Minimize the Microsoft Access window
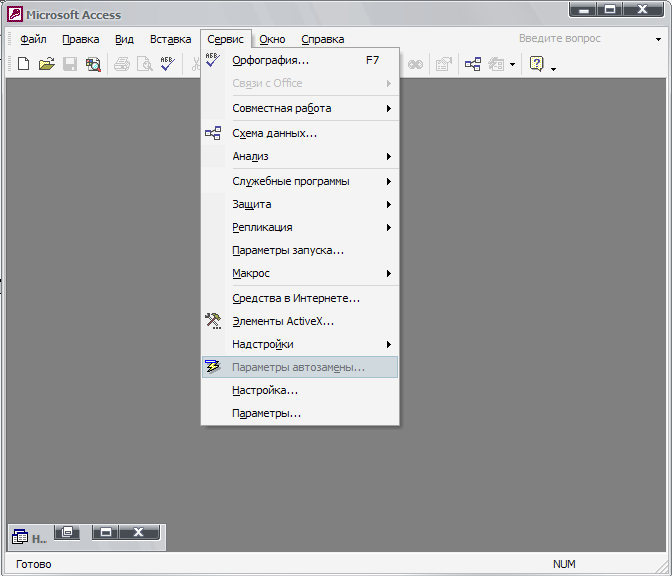This screenshot has height=576, width=672. point(583,10)
